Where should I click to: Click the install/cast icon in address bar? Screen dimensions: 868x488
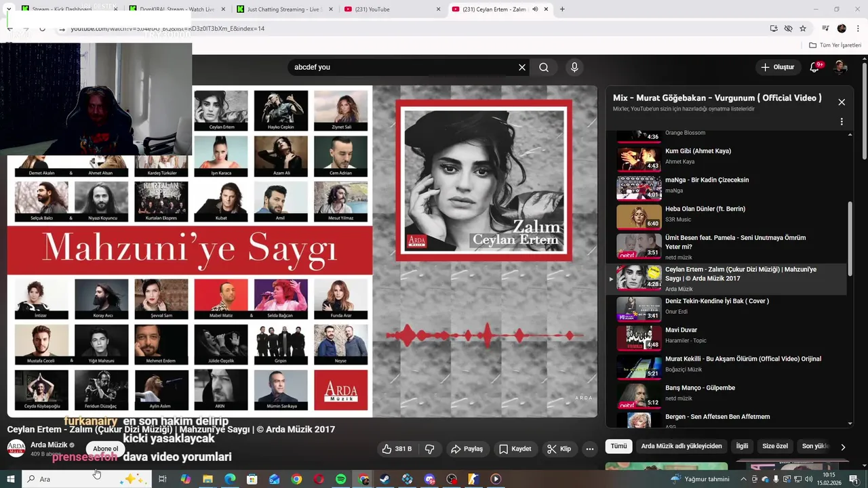coord(774,28)
